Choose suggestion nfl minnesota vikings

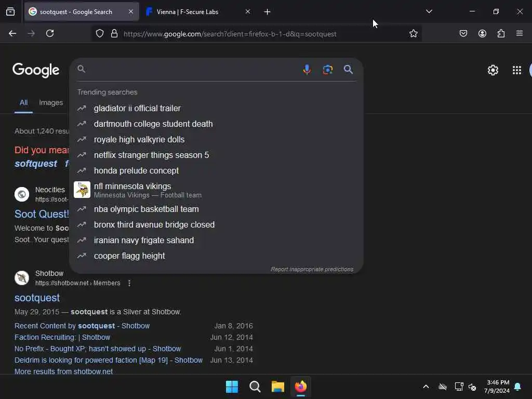tap(216, 190)
